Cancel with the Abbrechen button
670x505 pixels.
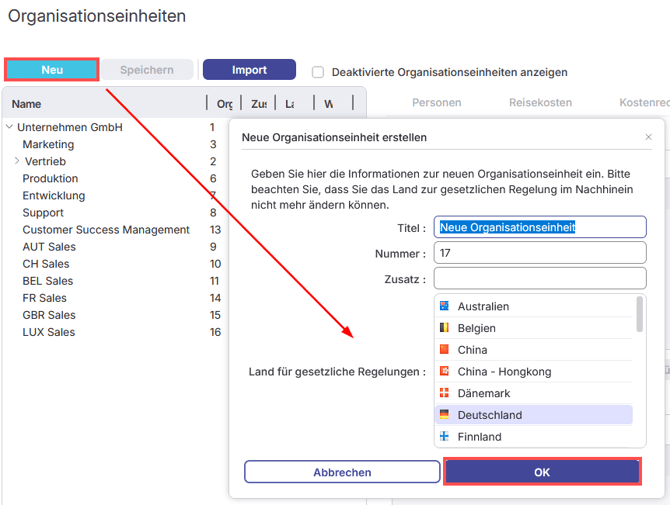[x=342, y=472]
